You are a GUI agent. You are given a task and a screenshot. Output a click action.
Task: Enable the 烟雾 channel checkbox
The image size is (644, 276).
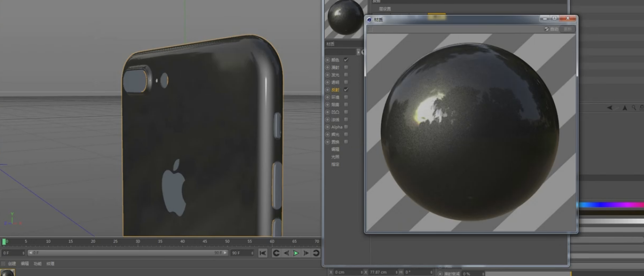[346, 104]
